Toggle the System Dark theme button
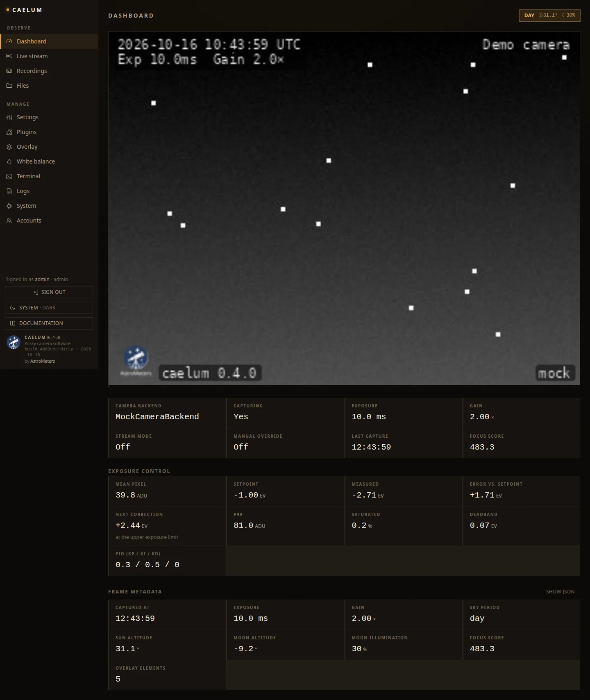This screenshot has height=700, width=590. tap(49, 308)
